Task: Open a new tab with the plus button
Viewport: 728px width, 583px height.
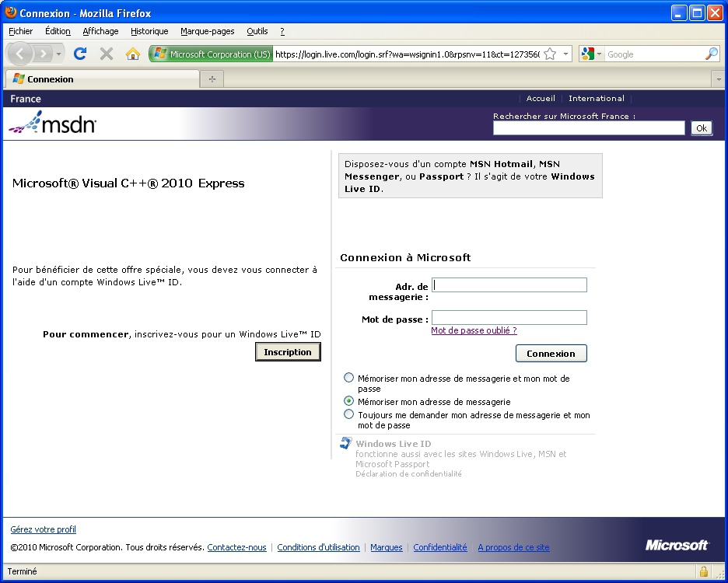Action: click(212, 79)
